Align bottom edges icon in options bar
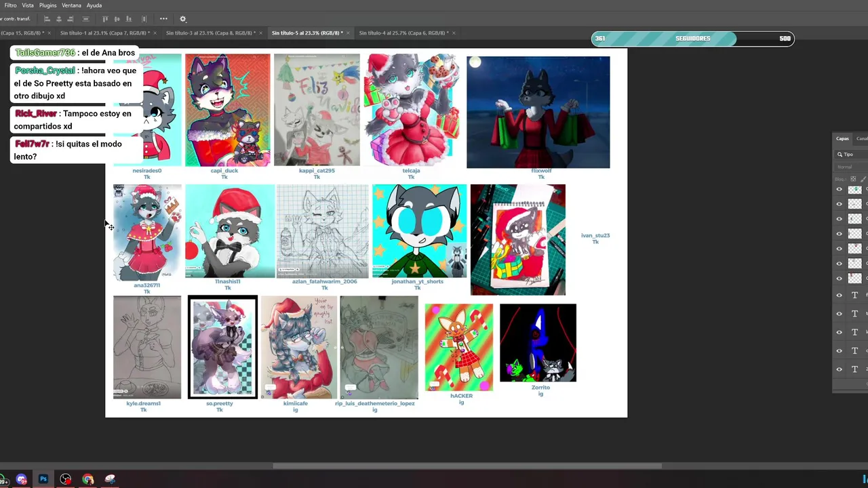This screenshot has width=868, height=488. click(x=130, y=19)
